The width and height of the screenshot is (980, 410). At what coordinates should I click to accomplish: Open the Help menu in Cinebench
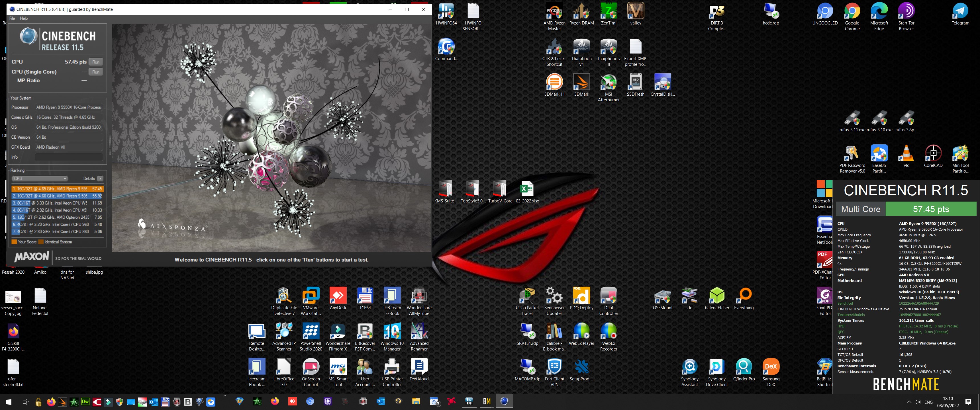(x=24, y=18)
